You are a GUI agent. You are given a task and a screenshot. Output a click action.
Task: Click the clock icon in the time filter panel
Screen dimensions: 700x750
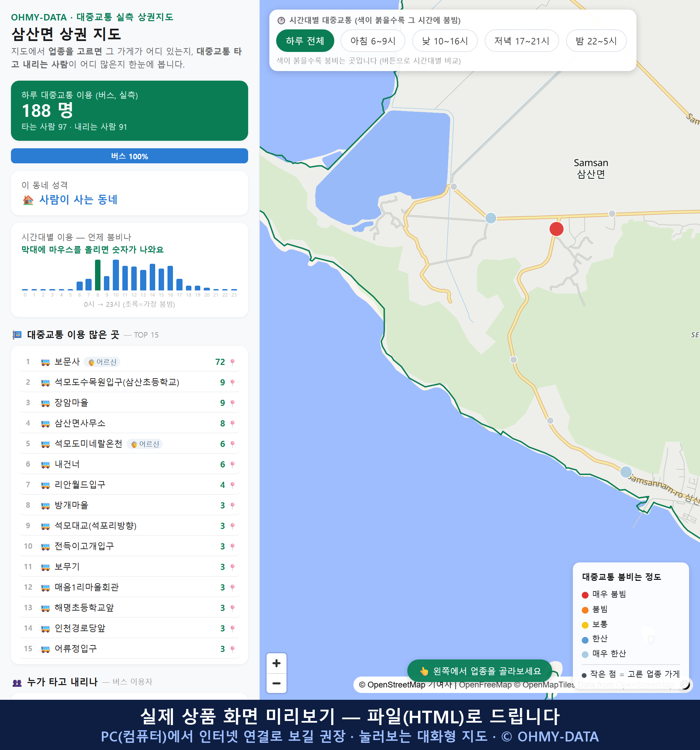tap(281, 21)
